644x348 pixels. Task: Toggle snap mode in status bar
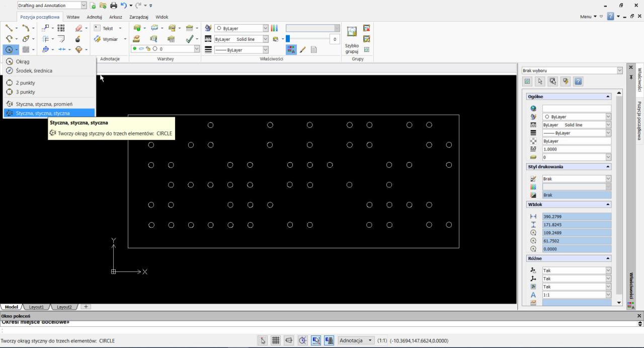coord(263,340)
